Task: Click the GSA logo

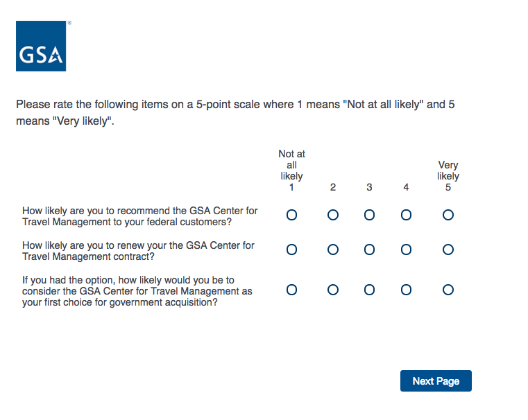Action: (x=41, y=46)
